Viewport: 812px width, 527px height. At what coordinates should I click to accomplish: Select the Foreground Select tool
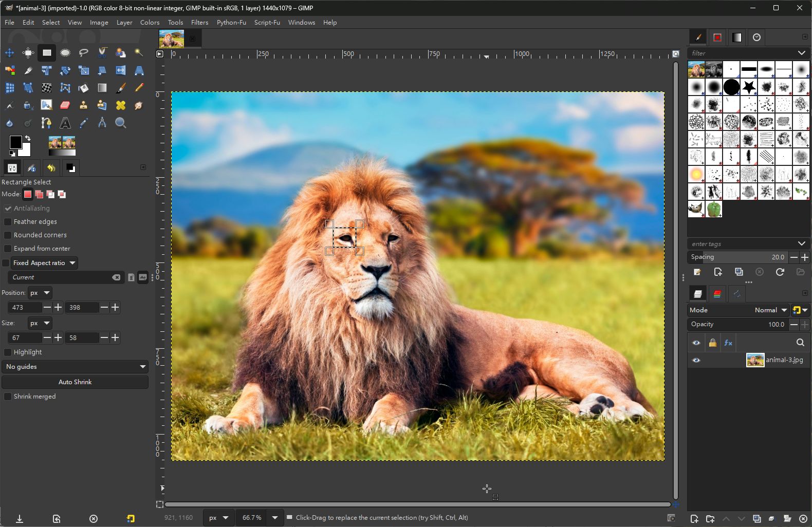(x=121, y=52)
